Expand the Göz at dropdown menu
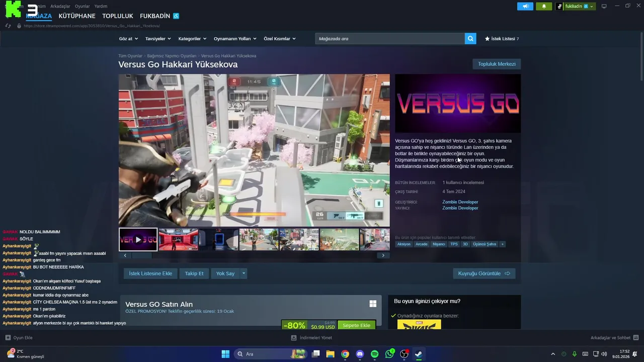 click(128, 39)
